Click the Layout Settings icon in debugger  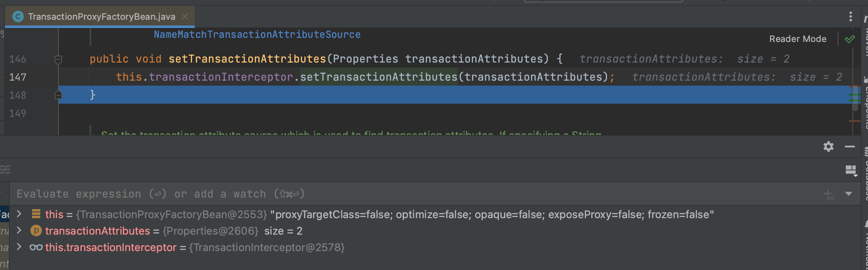[x=851, y=170]
